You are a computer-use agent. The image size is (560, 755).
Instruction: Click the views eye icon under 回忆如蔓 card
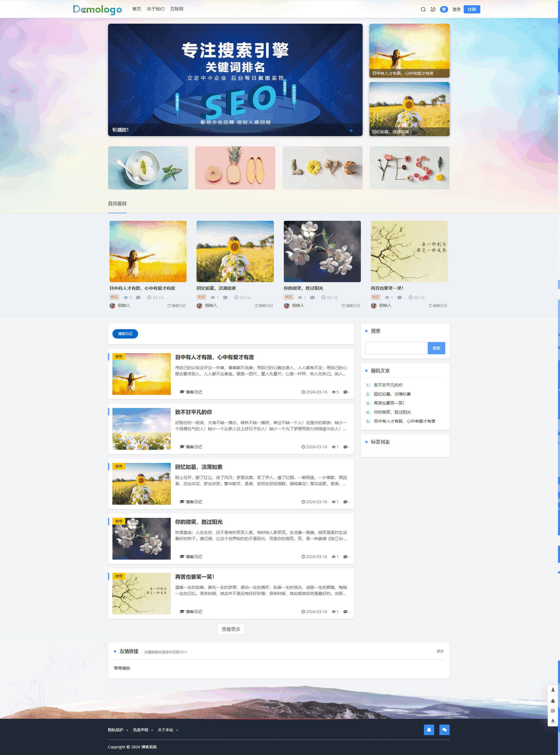pos(213,298)
